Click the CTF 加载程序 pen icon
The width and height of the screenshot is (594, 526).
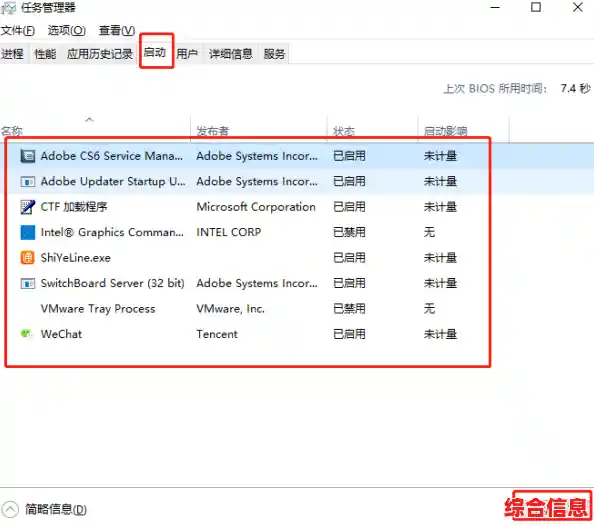(x=28, y=207)
